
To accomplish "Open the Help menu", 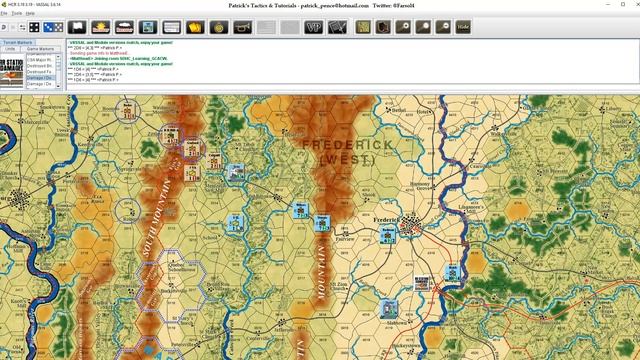I will (30, 13).
